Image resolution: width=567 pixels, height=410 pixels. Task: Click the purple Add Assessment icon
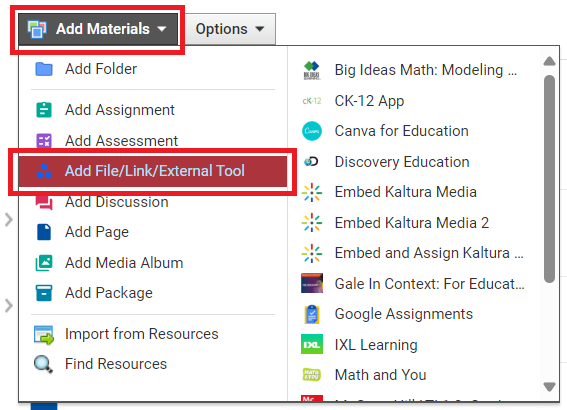(x=44, y=141)
